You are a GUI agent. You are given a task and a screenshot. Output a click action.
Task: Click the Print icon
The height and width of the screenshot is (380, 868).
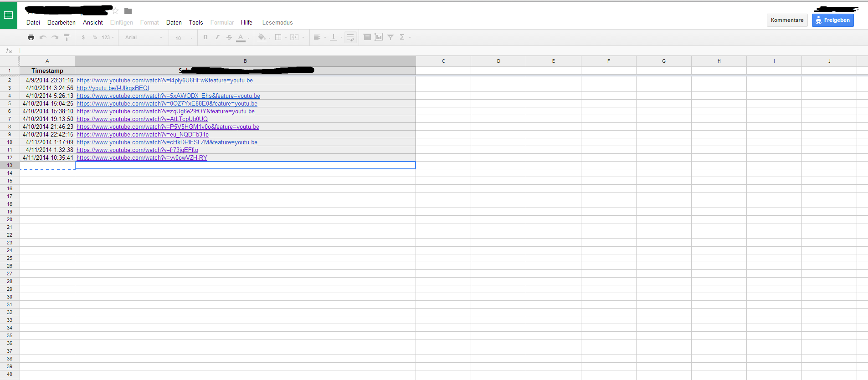31,37
